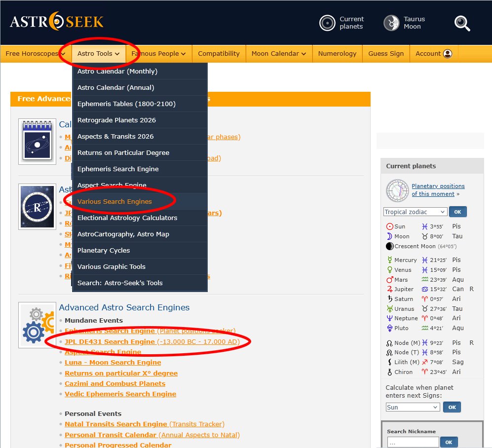Click OK next to Sun sign selector
The height and width of the screenshot is (448, 492).
point(452,407)
